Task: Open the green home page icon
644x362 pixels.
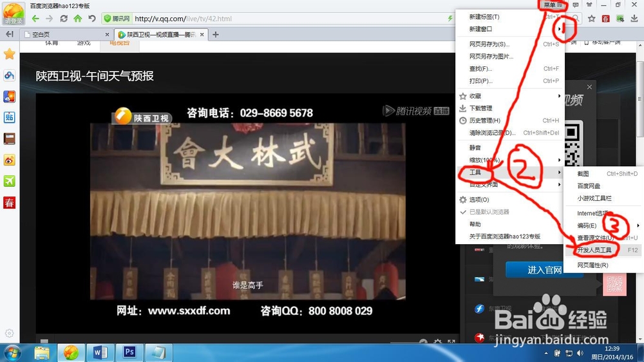Action: click(x=78, y=19)
